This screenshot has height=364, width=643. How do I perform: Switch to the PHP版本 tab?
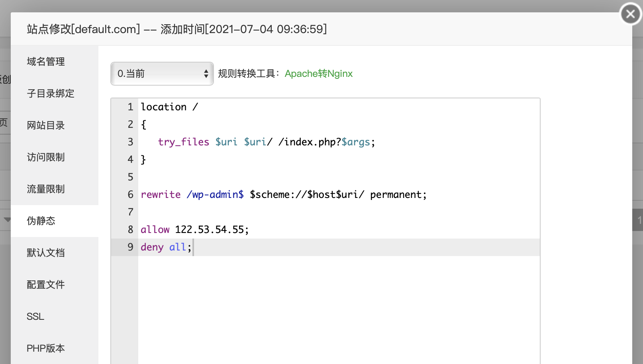(55, 348)
